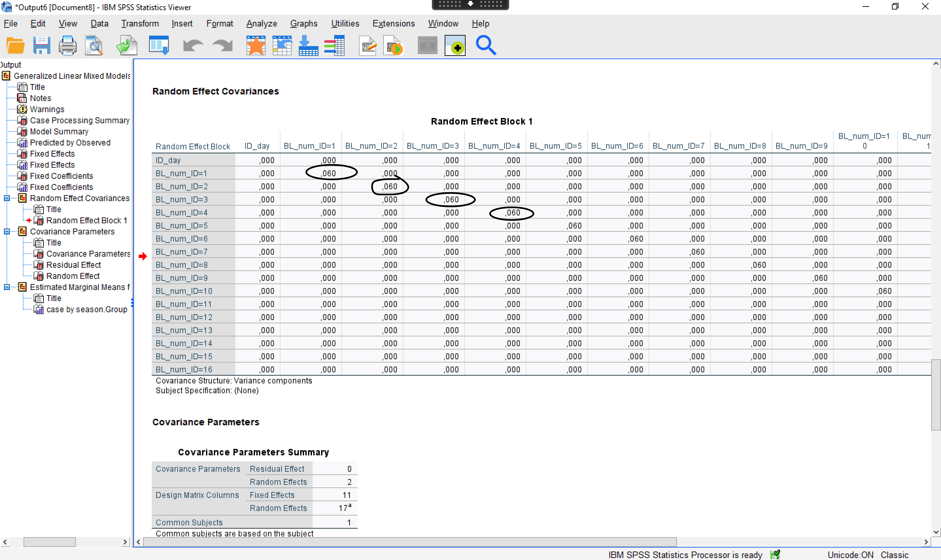Select Analyze from the menu bar
Screen dimensions: 941x560
coord(261,23)
